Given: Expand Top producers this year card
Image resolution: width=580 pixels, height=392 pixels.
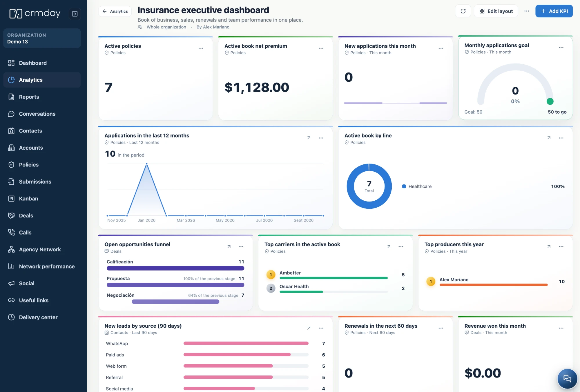Looking at the screenshot, I should tap(549, 247).
